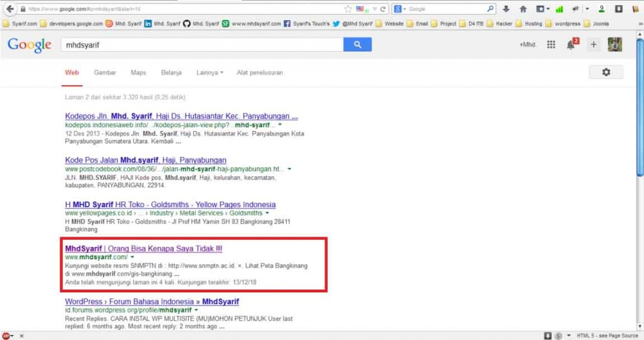Click the green signal bars toolbar icon
644x340 pixels.
point(559,9)
